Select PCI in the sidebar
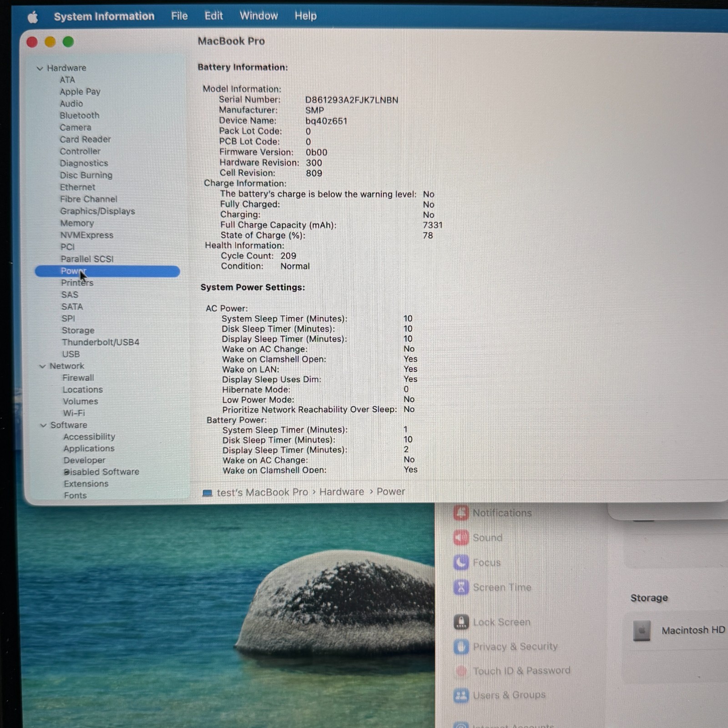 pos(68,247)
